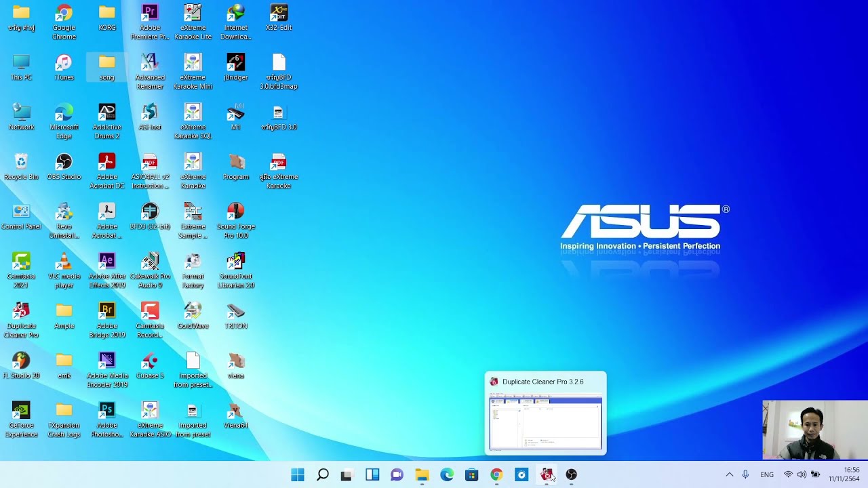This screenshot has width=868, height=488.
Task: Select the song folder on desktop
Action: click(x=107, y=67)
